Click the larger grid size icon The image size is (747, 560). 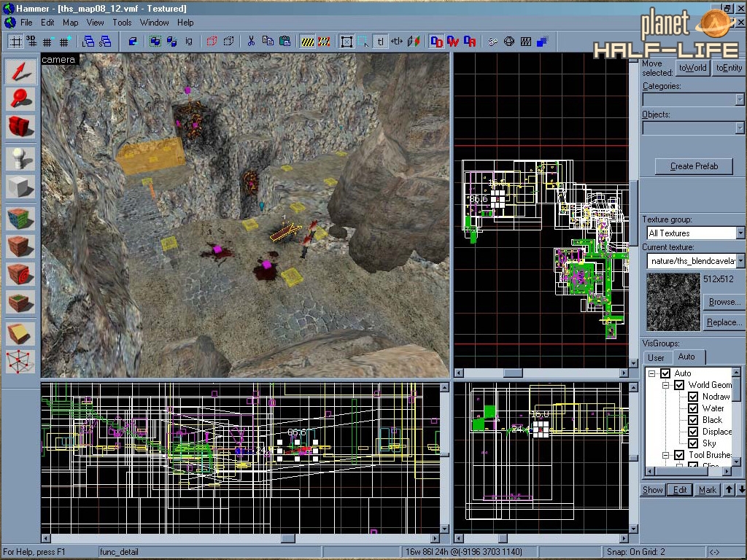[x=65, y=42]
